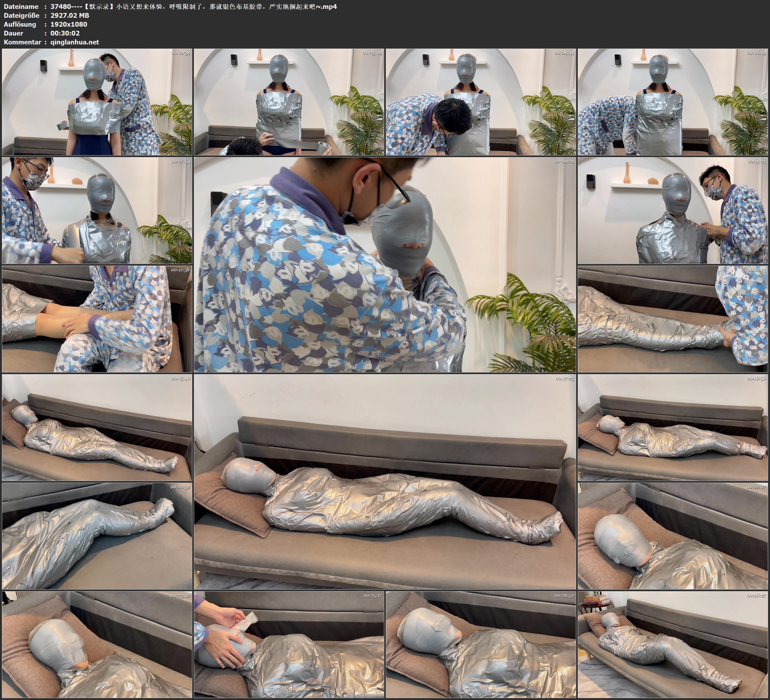The width and height of the screenshot is (770, 700).
Task: Open the 00:15:48 sofa thumbnail
Action: 97,427
